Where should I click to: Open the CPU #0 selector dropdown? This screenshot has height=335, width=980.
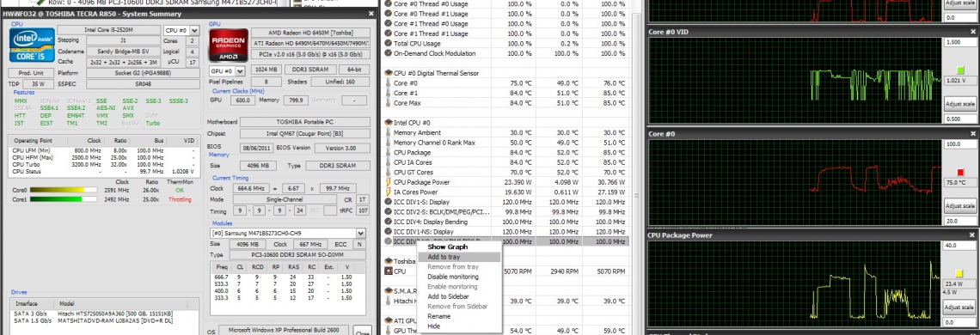182,30
